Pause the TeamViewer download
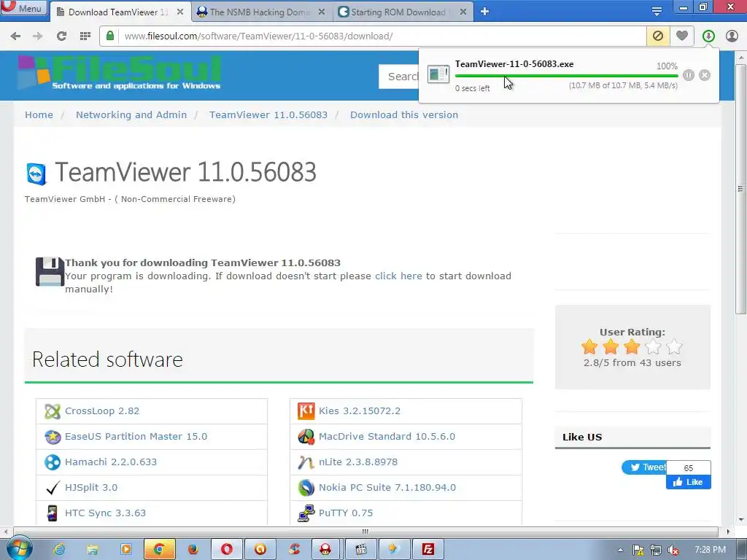Image resolution: width=747 pixels, height=560 pixels. [x=689, y=75]
